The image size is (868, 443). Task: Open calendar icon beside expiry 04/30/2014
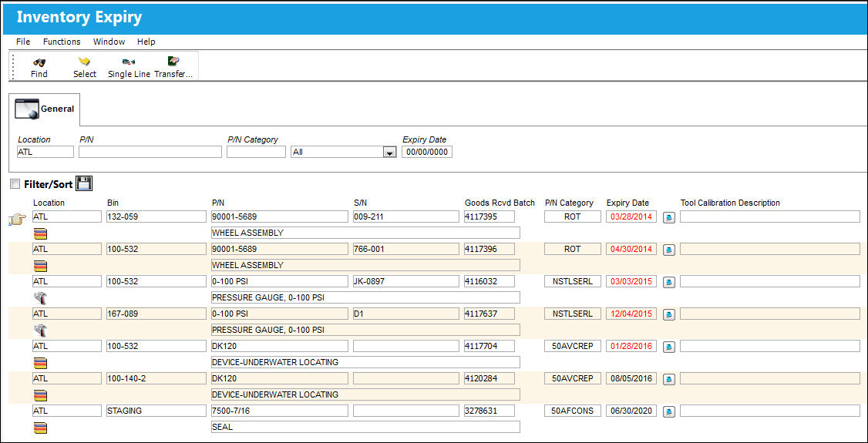click(x=668, y=250)
